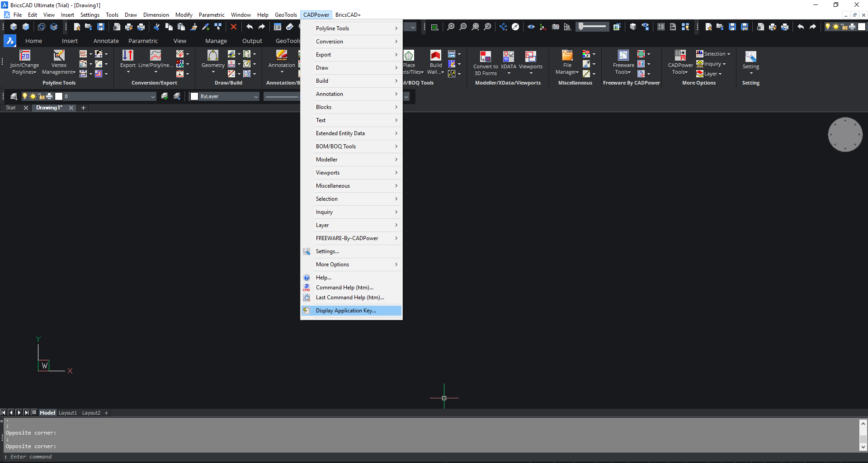This screenshot has width=868, height=463.
Task: Toggle layer 0 plot printer icon
Action: 49,96
